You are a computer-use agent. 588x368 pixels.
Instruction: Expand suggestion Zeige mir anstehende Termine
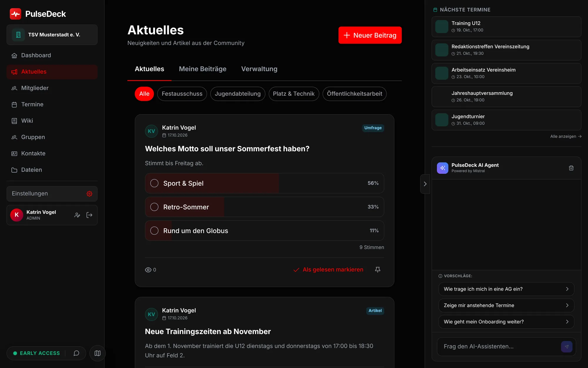coord(506,306)
